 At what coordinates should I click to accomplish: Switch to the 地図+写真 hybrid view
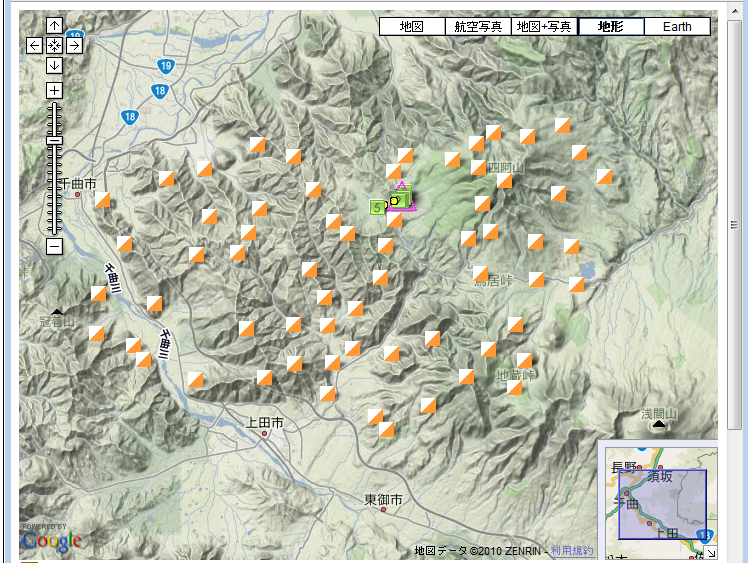click(x=544, y=26)
